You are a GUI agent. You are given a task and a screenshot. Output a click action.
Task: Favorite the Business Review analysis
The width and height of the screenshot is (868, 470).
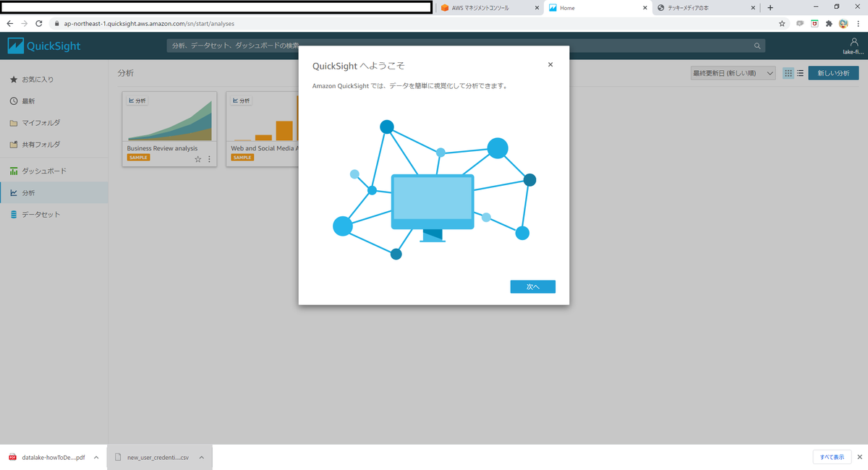(198, 159)
